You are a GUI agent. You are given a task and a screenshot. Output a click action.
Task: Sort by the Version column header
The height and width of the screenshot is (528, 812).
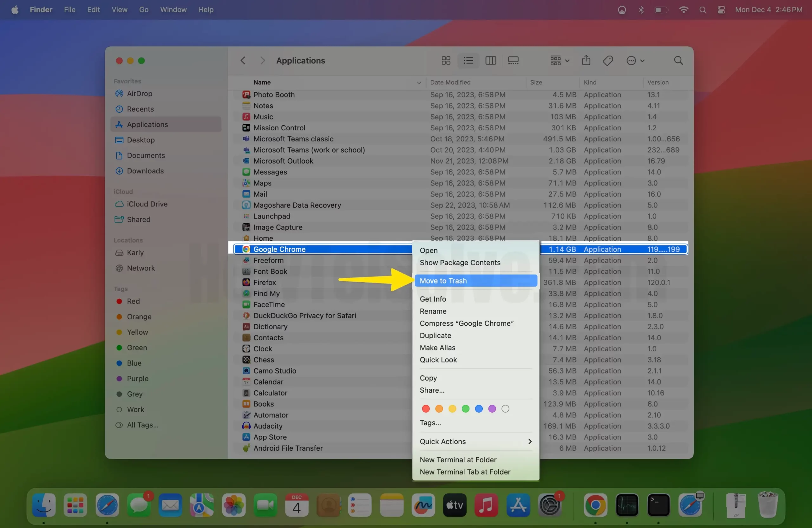click(658, 82)
